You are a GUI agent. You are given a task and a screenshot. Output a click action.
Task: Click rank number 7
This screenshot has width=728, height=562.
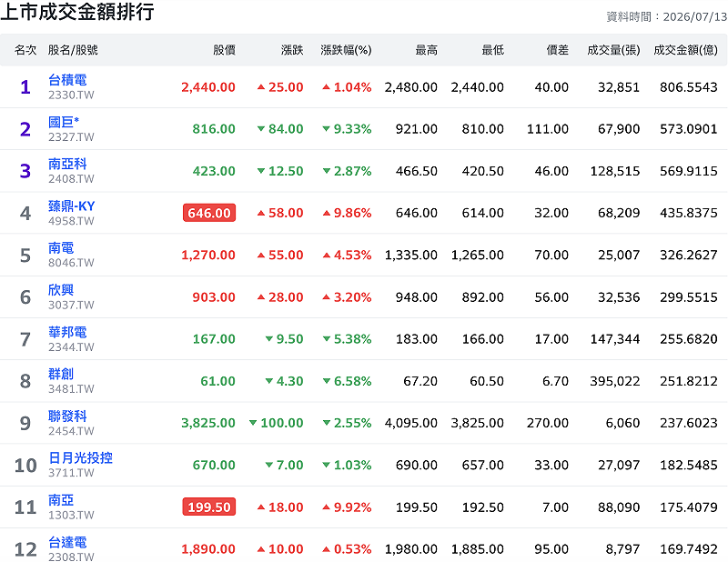click(x=25, y=339)
